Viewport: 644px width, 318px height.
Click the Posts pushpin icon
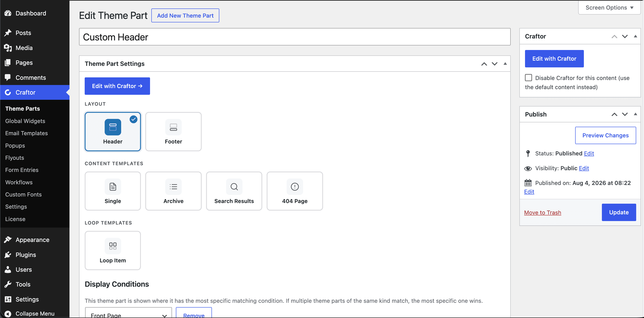click(x=8, y=33)
